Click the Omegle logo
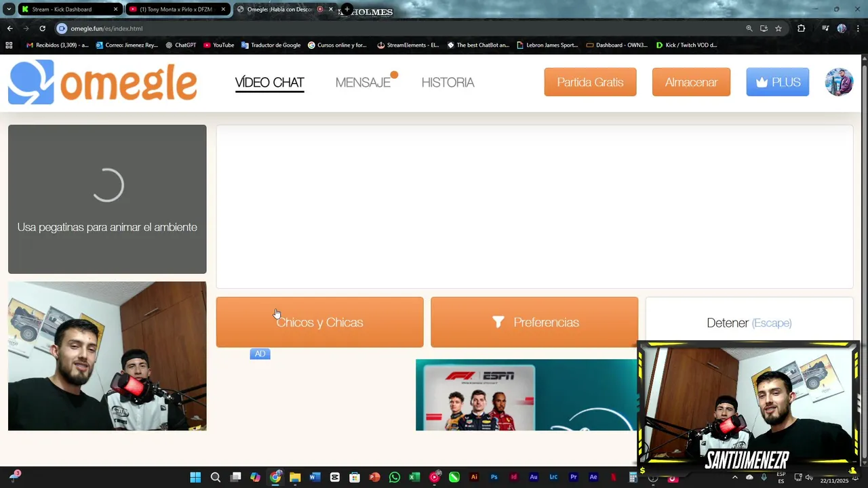Screen dimensions: 868x488 [x=102, y=82]
